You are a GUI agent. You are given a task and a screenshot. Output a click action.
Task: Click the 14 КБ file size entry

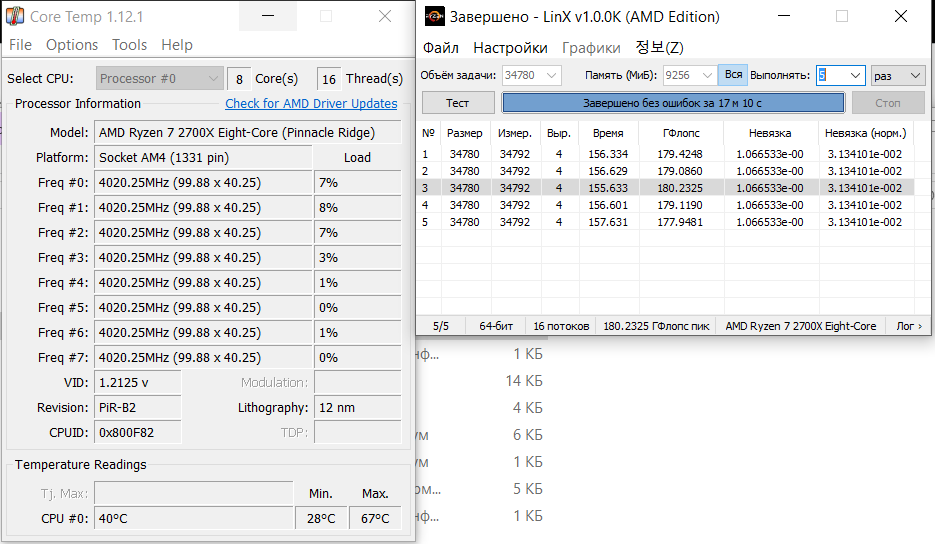pyautogui.click(x=524, y=381)
